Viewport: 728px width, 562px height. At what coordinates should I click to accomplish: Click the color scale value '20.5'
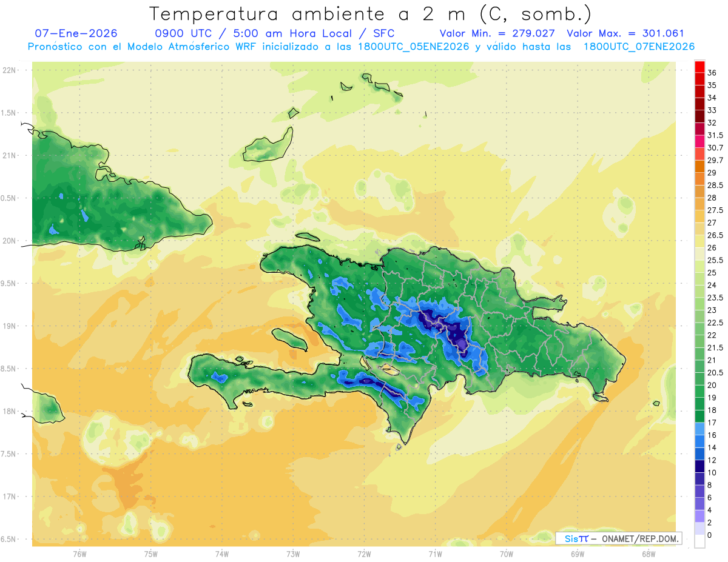tap(715, 373)
